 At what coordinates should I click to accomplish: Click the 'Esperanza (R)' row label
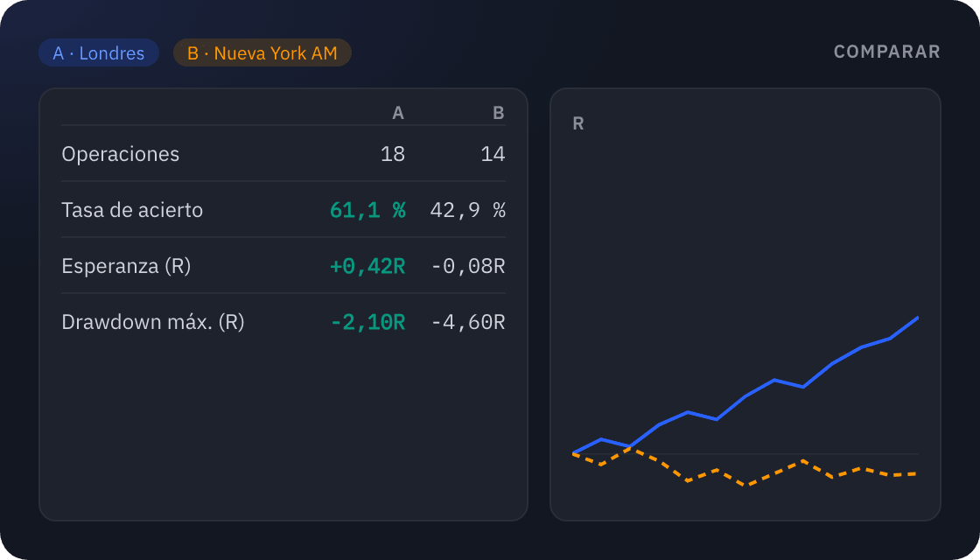click(x=126, y=266)
